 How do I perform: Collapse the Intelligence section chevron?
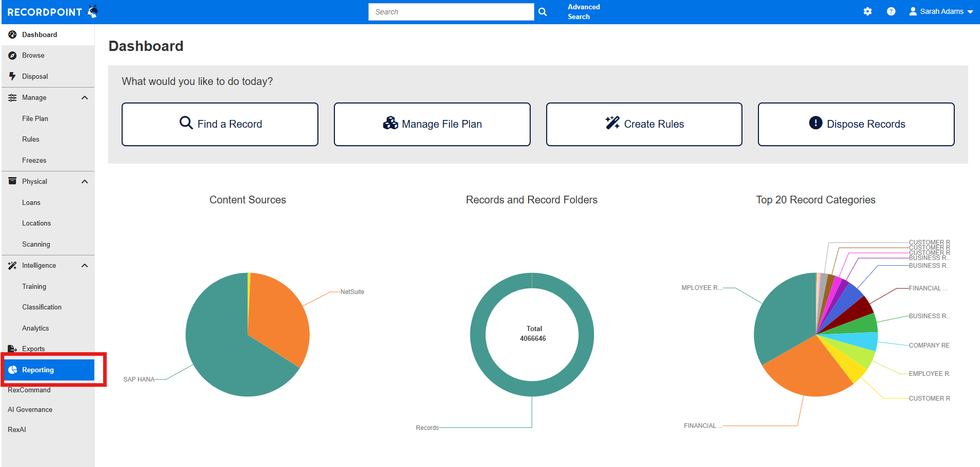(x=85, y=266)
